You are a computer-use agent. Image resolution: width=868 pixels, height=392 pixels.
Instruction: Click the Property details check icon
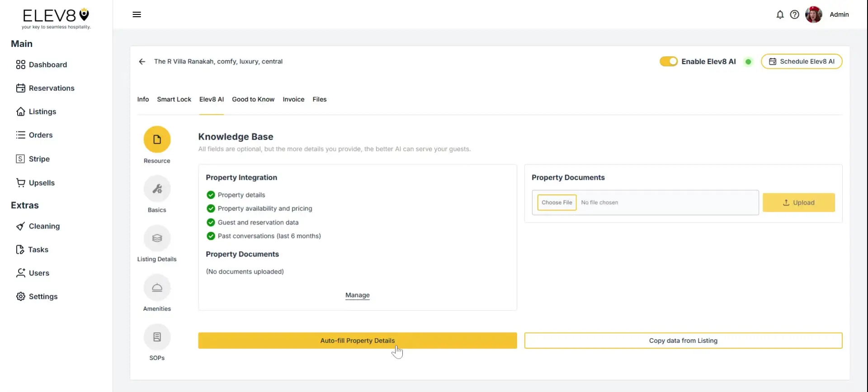click(211, 195)
